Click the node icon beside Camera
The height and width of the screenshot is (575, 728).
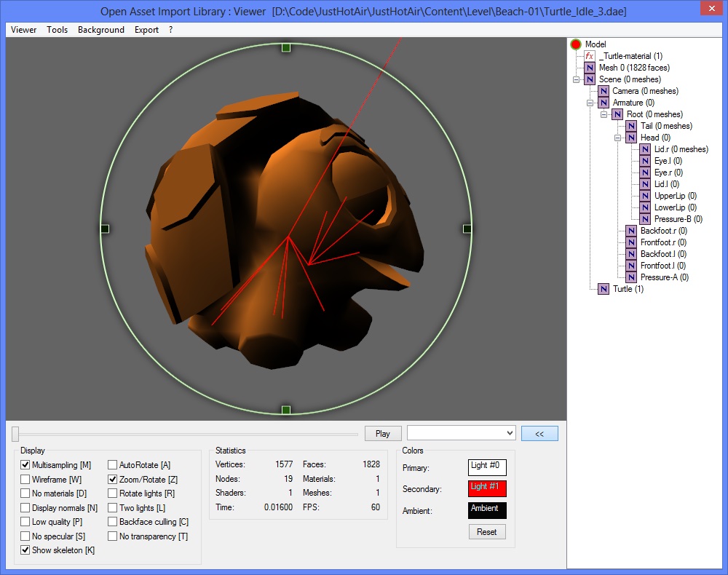click(604, 91)
